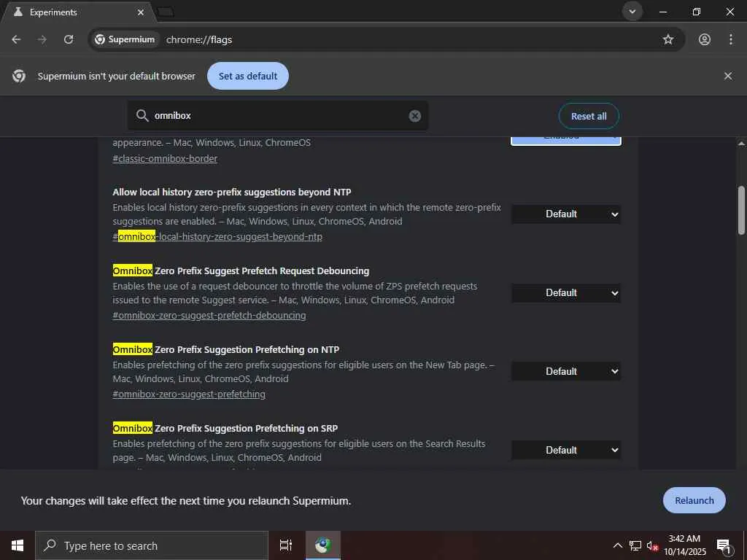This screenshot has height=560, width=747.
Task: Open the profile avatar menu
Action: pyautogui.click(x=704, y=39)
